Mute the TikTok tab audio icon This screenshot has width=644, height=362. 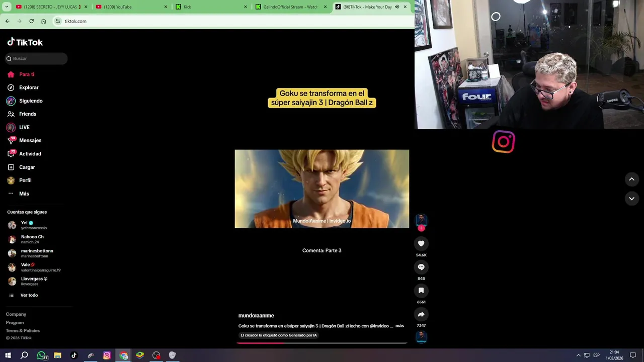(397, 7)
